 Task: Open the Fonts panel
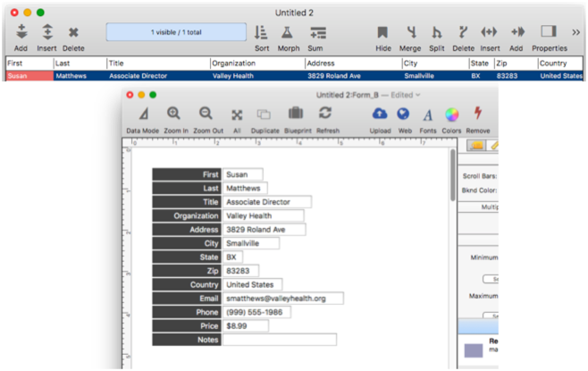(428, 114)
